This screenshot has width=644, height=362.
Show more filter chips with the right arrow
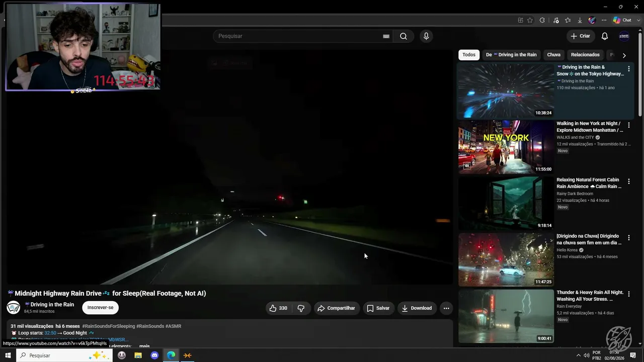(x=624, y=55)
